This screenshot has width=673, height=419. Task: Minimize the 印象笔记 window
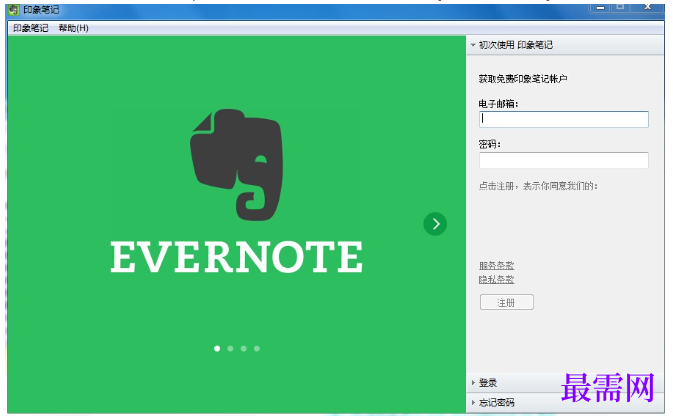click(600, 7)
